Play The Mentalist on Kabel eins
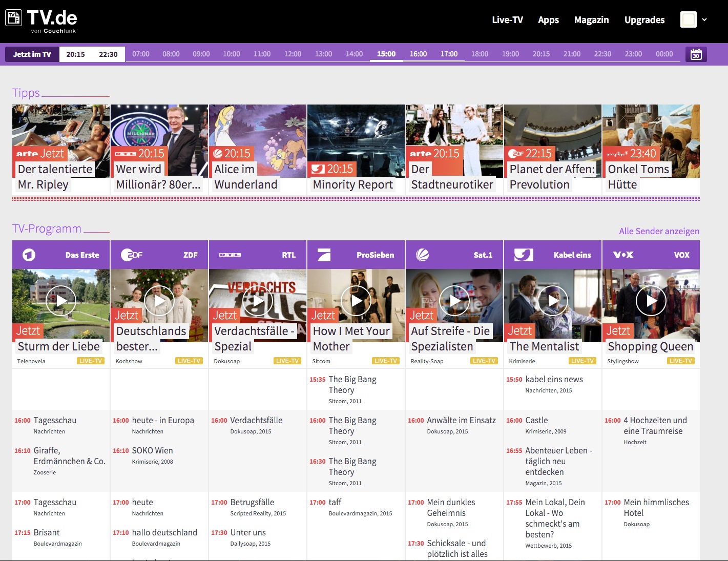This screenshot has height=561, width=728. click(552, 301)
